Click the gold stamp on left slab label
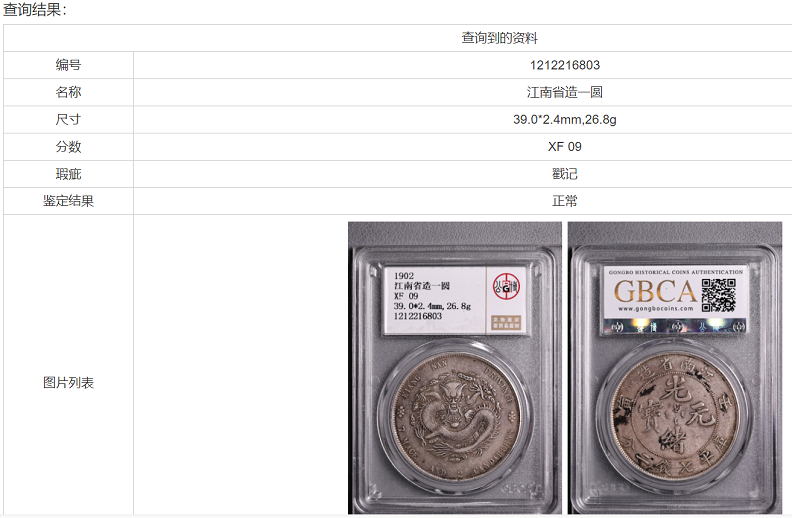792x518 pixels. pyautogui.click(x=506, y=323)
